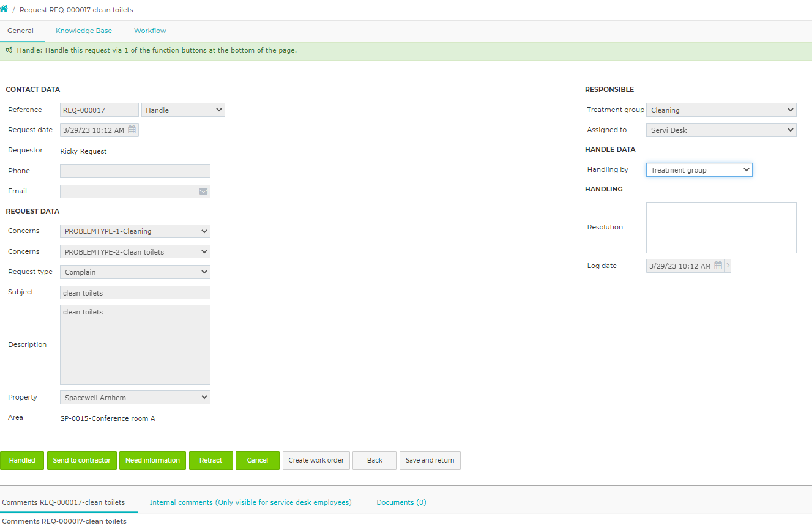812x528 pixels.
Task: Open the Handling by dropdown
Action: 699,170
